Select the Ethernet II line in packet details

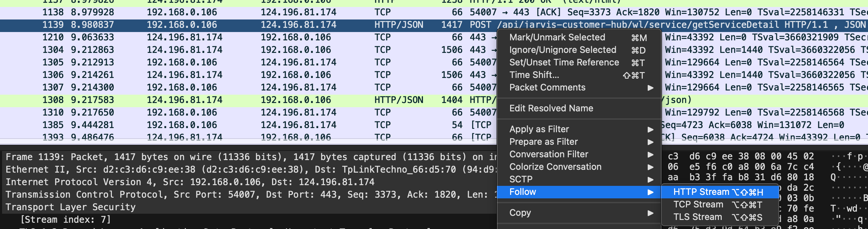243,169
